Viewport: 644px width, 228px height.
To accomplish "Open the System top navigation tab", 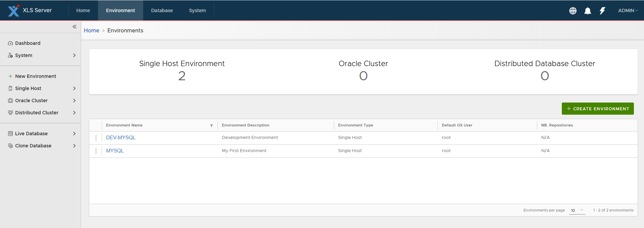I will coord(197,10).
